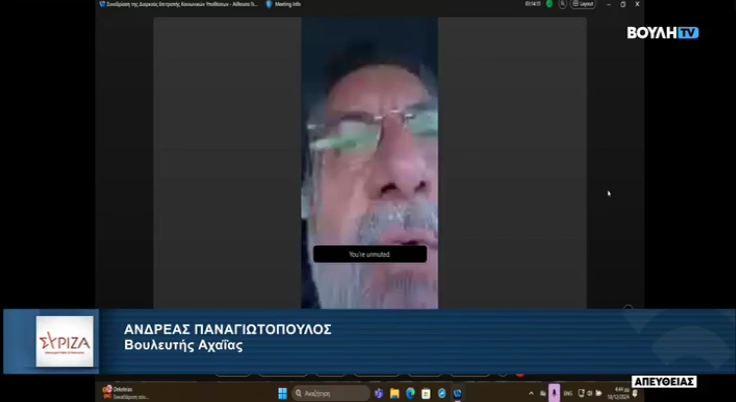Switch to the Webex app in taskbar
Image resolution: width=736 pixels, height=402 pixels.
(x=457, y=393)
